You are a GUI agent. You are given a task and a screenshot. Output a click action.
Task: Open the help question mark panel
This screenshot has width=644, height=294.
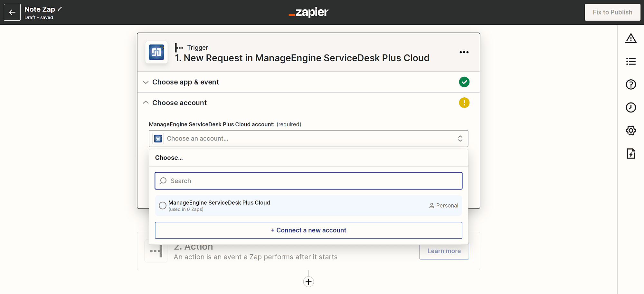pos(630,84)
